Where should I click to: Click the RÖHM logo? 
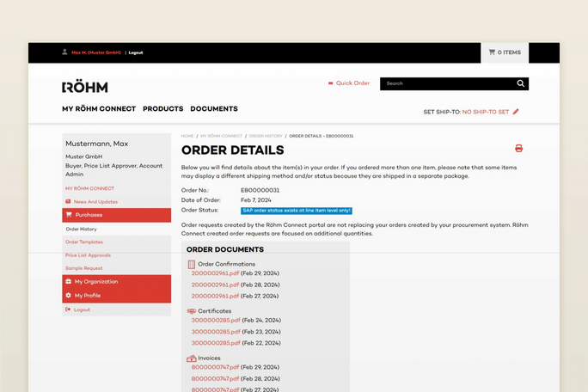pos(85,87)
